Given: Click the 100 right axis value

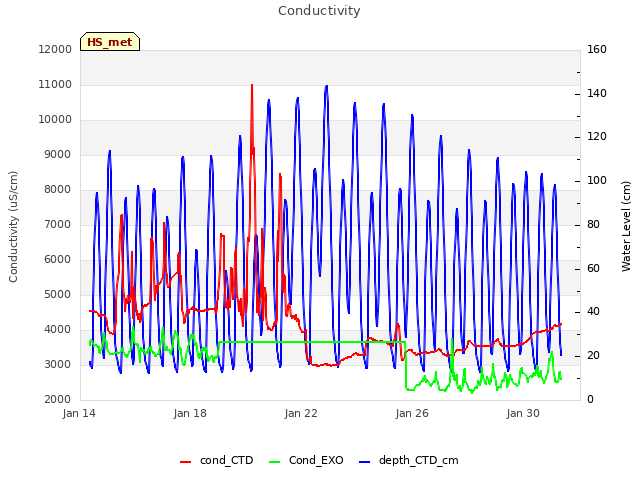Looking at the screenshot, I should click(x=597, y=180).
